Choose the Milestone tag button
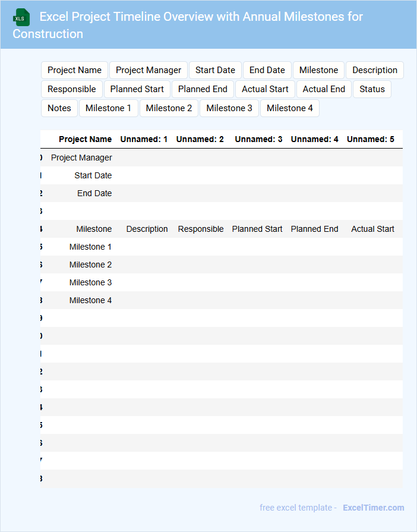This screenshot has width=417, height=532. 318,70
